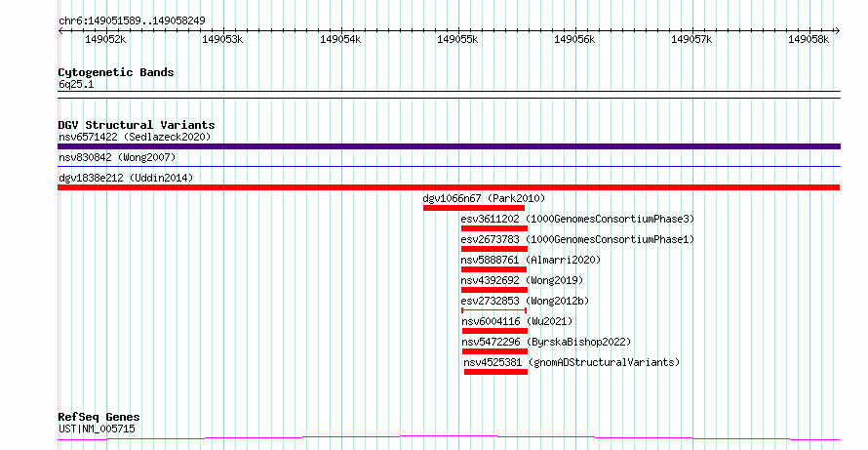The image size is (868, 450).
Task: Click the red bar under nsv4525381
Action: [x=496, y=372]
